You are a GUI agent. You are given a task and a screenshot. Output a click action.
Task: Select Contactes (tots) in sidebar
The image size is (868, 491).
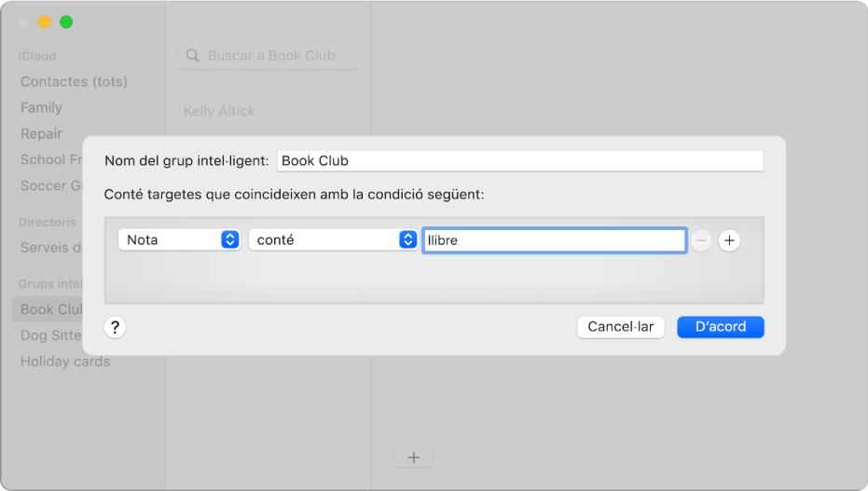pos(74,82)
